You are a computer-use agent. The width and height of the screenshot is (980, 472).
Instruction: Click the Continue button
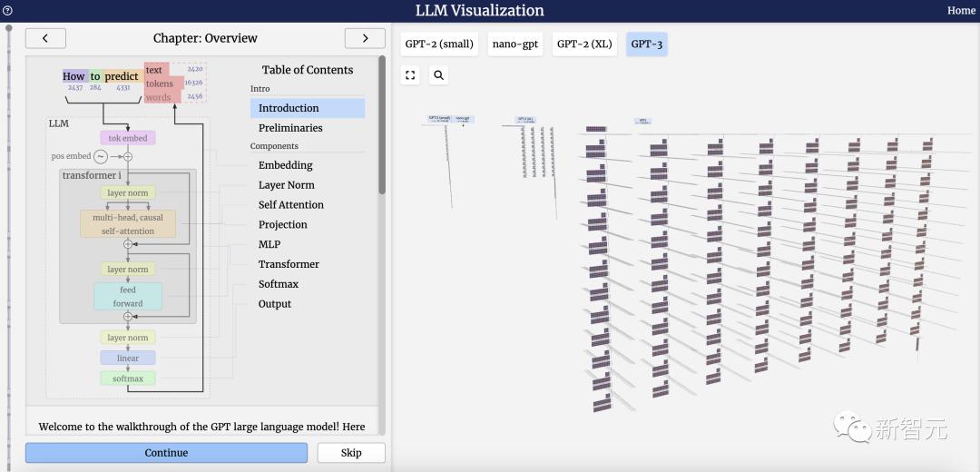166,453
